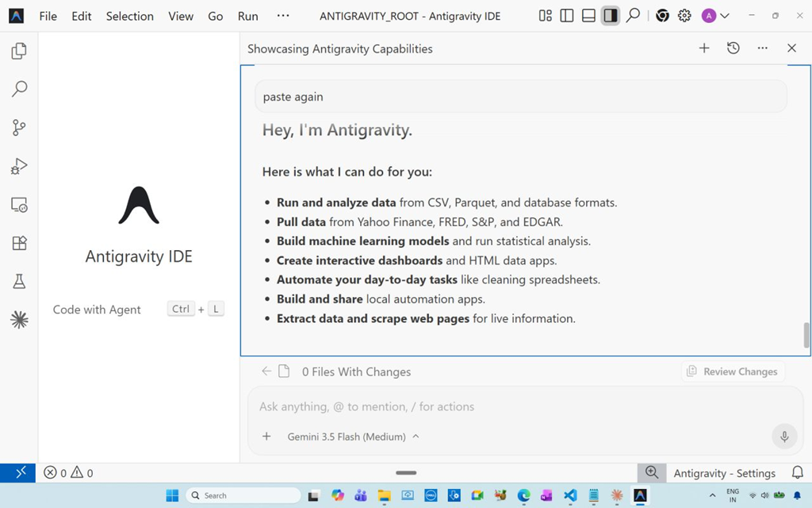This screenshot has height=508, width=812.
Task: Open the View menu
Action: 180,16
